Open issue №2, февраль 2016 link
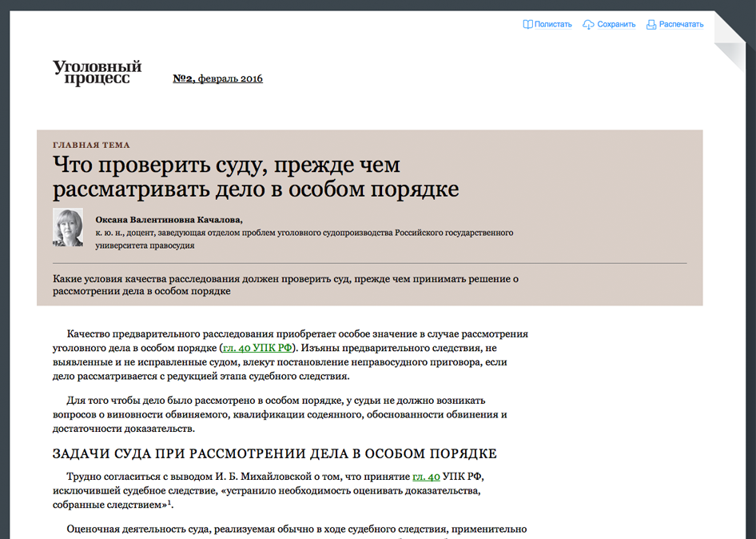This screenshot has width=756, height=539. 217,78
